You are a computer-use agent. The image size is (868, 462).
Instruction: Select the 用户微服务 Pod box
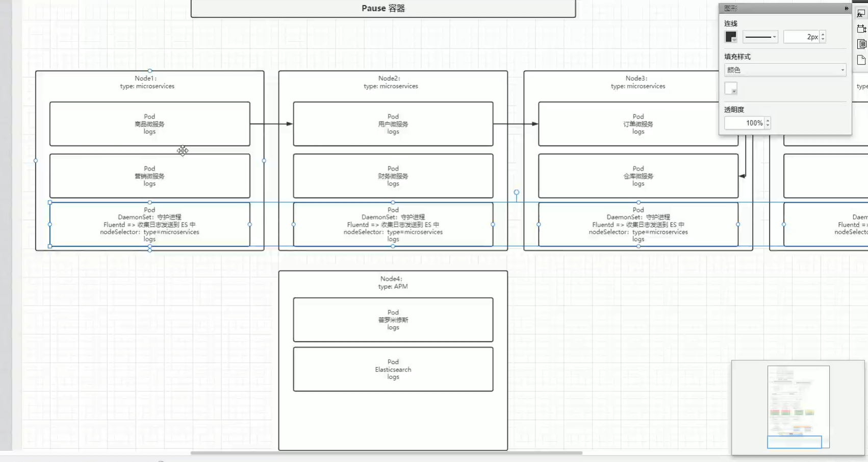click(x=393, y=124)
